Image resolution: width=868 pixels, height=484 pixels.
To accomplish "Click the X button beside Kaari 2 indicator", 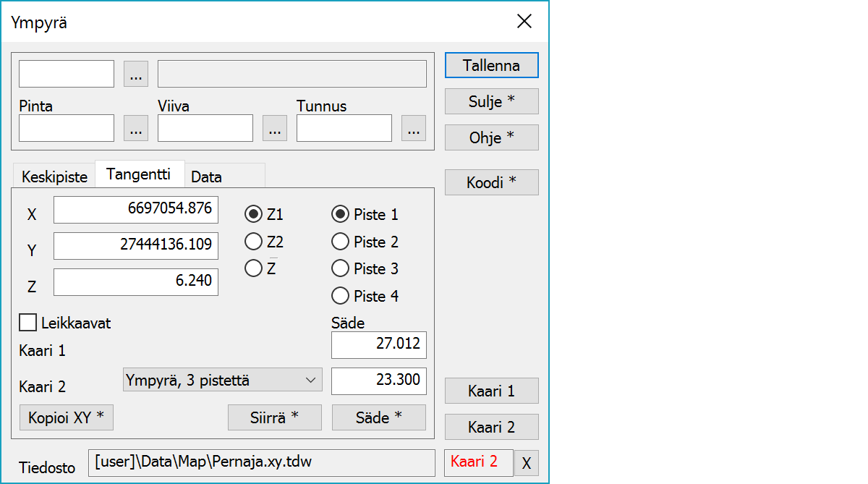I will click(527, 464).
